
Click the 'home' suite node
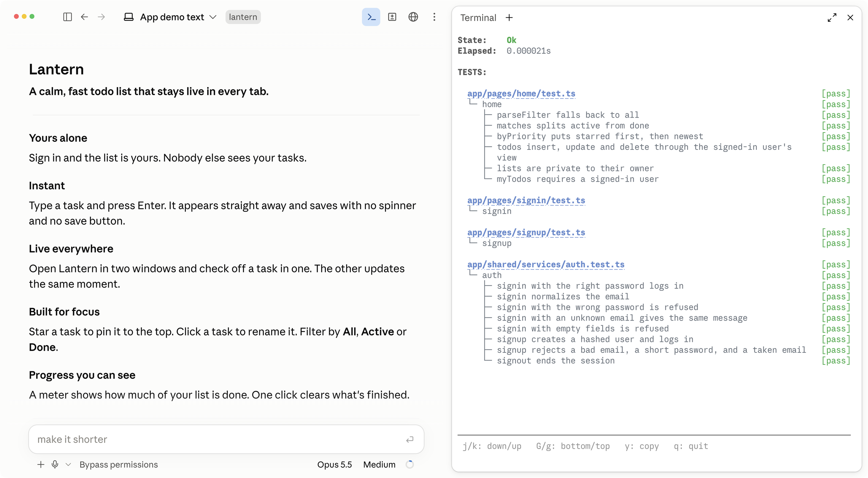[x=492, y=105]
